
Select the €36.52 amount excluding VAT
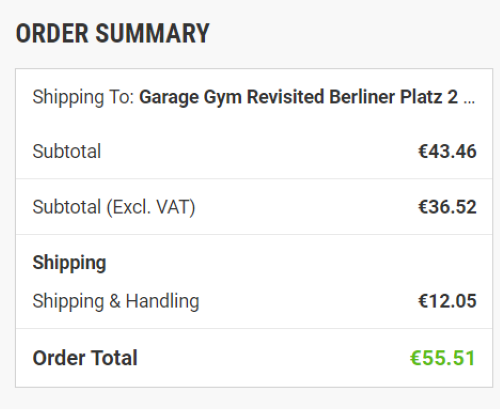(447, 207)
